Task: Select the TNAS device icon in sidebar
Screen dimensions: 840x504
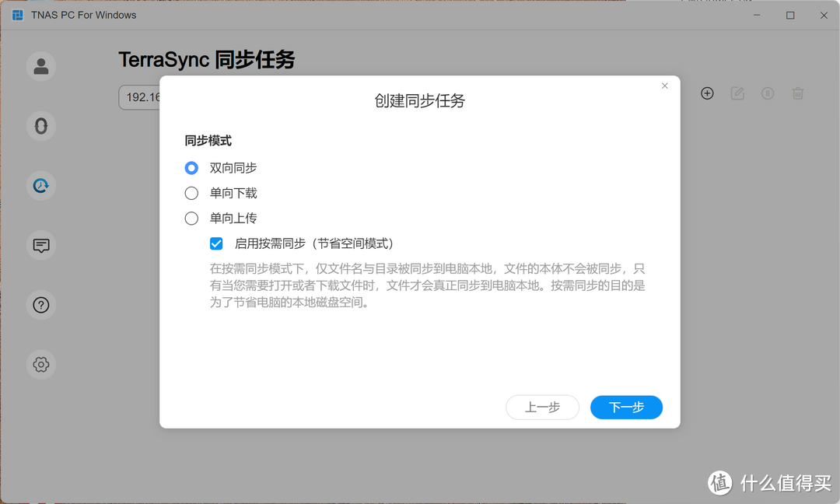Action: coord(40,126)
